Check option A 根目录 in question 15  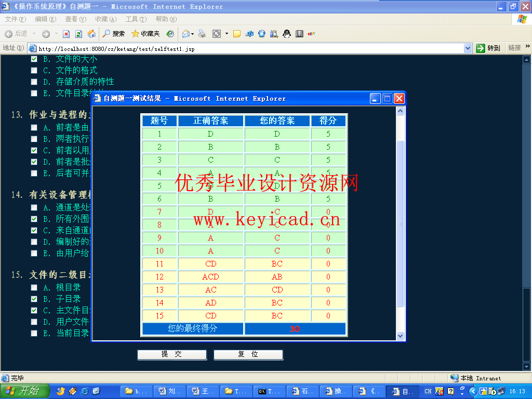tap(34, 287)
